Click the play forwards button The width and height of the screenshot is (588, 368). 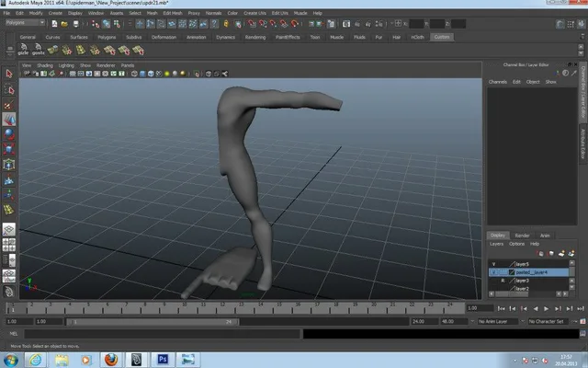click(547, 309)
